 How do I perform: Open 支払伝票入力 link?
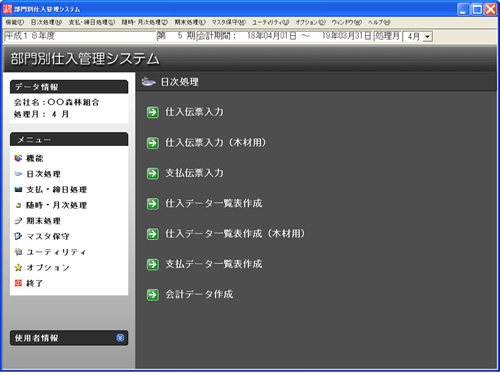pyautogui.click(x=194, y=173)
